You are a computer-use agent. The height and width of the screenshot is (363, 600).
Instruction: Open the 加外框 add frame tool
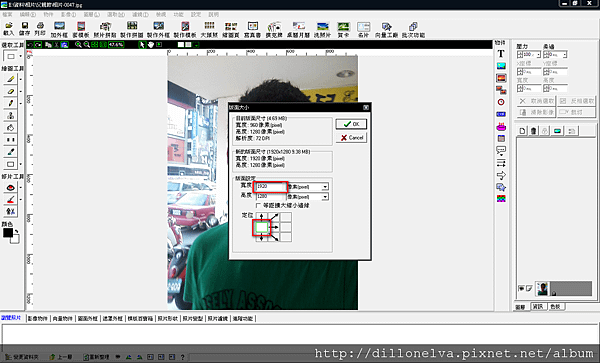pos(59,29)
